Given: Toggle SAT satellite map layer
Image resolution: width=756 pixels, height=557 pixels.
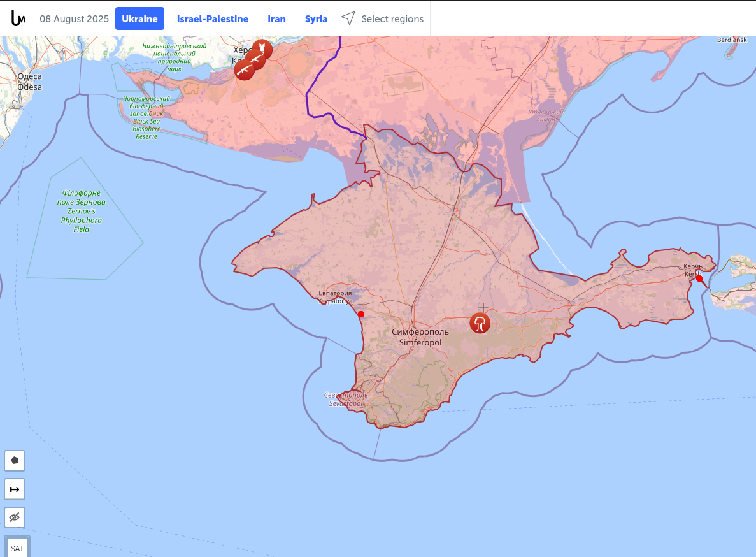Looking at the screenshot, I should tap(17, 548).
